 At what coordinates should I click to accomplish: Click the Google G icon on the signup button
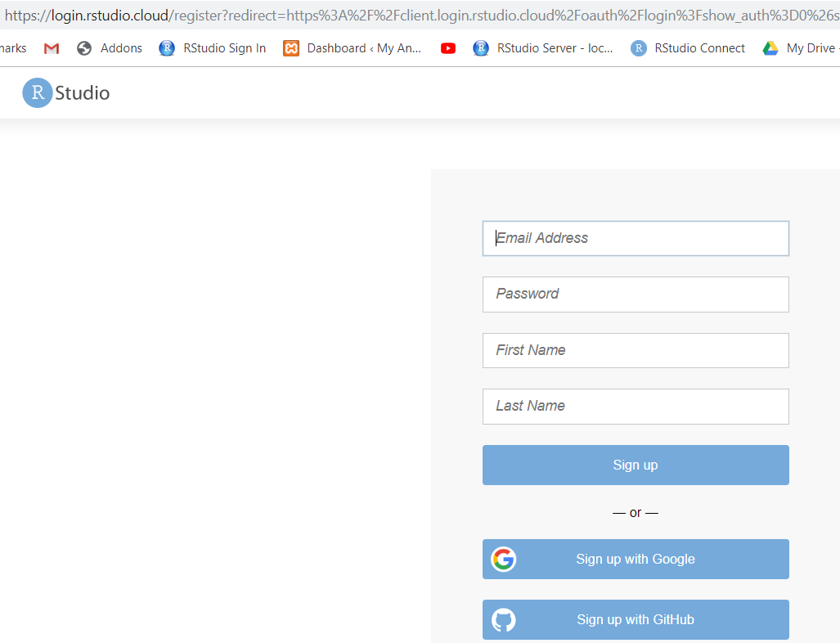pyautogui.click(x=503, y=559)
